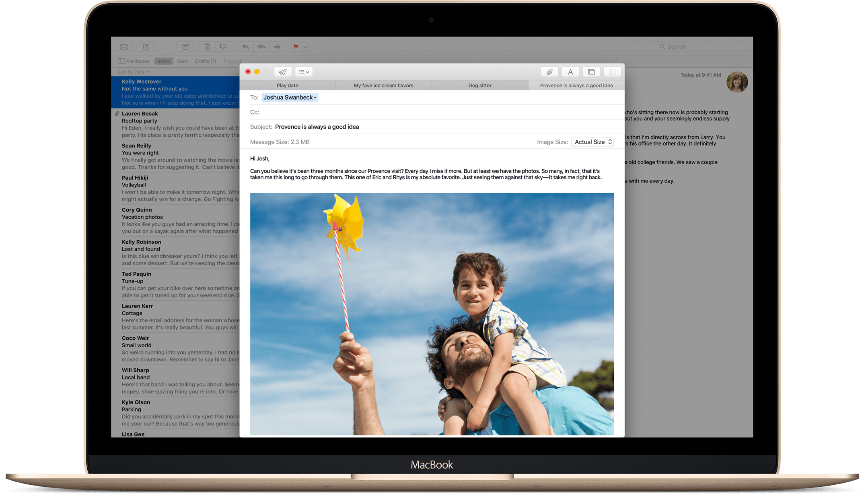Click the Get Mail envelope icon
The height and width of the screenshot is (496, 868).
pyautogui.click(x=124, y=47)
